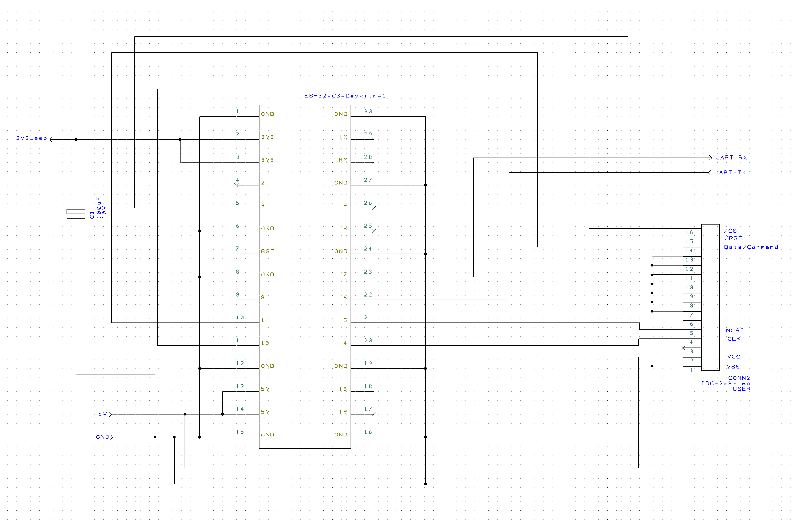Select the UART-TX port label
The height and width of the screenshot is (532, 797).
tap(730, 173)
